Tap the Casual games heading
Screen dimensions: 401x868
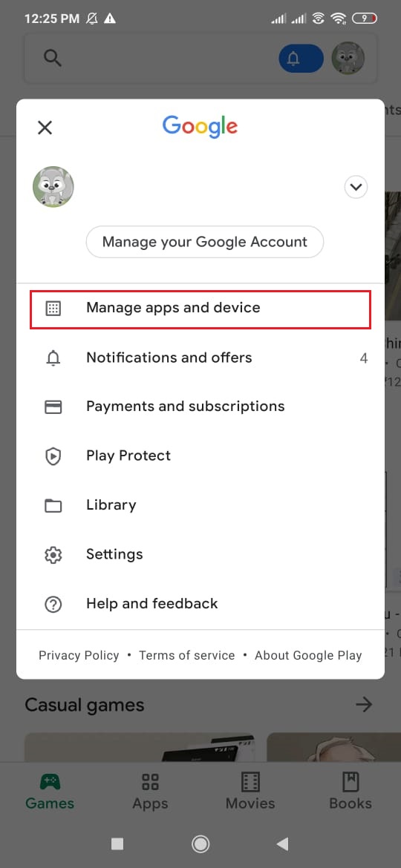pos(84,706)
